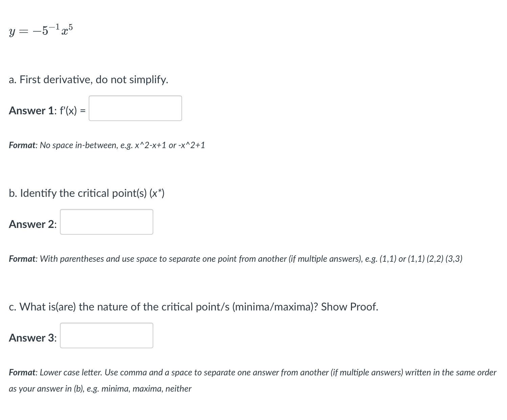The image size is (507, 420).
Task: Select the Answer 1 label text
Action: (31, 111)
